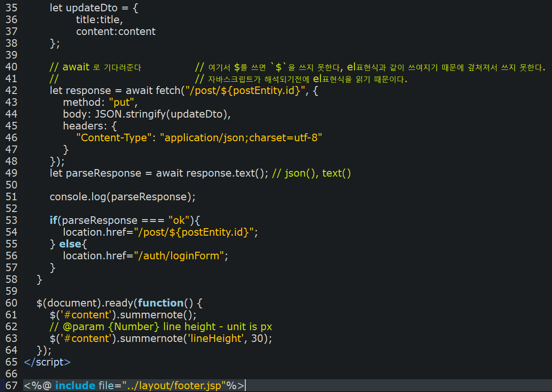
Task: Click the 'function' keyword on line 60
Action: tap(161, 303)
